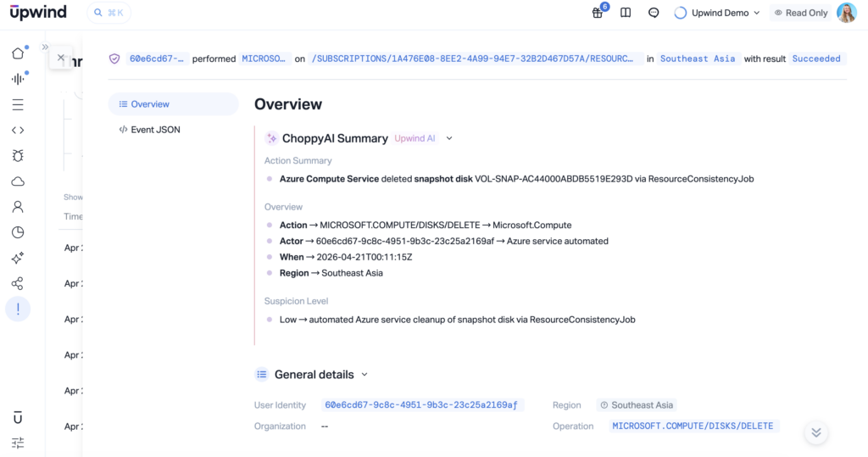Click the Southeast Asia region tag
Screen dimensions: 868x457
coord(637,405)
